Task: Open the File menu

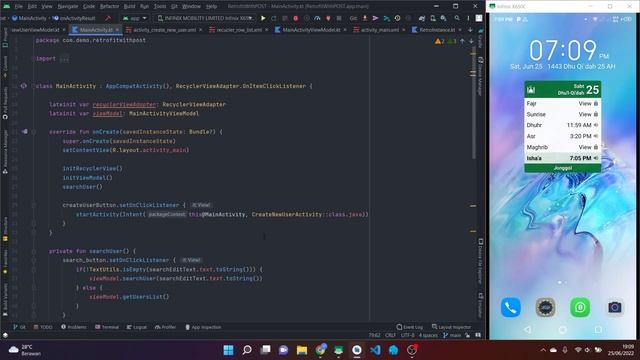Action: [x=19, y=6]
